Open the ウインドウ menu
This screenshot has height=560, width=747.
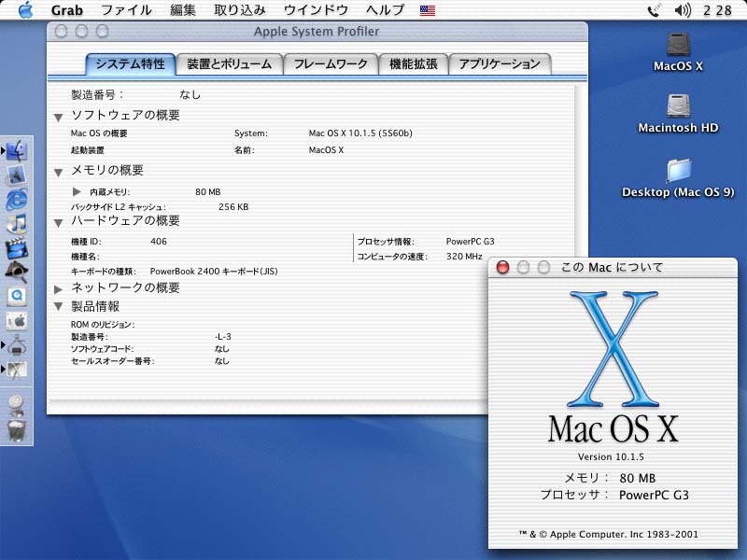[x=316, y=10]
